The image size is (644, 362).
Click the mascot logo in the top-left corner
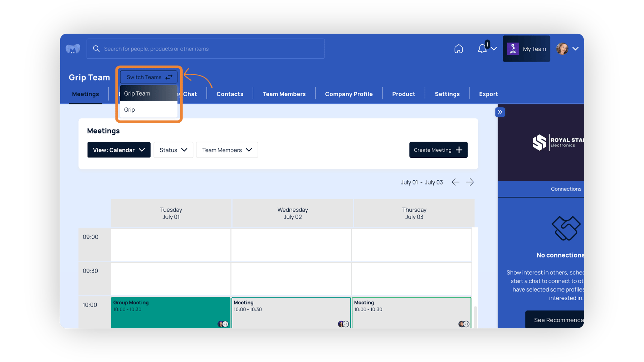tap(73, 49)
